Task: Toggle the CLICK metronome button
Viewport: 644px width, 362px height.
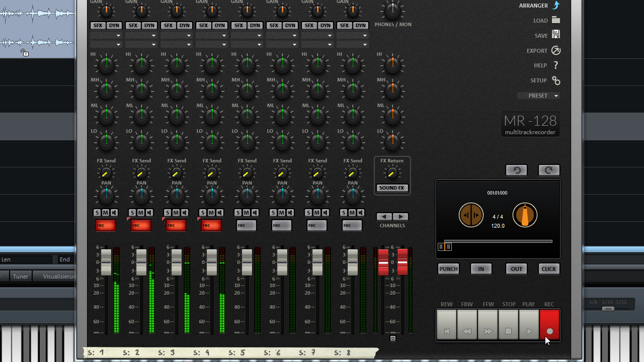Action: point(549,269)
